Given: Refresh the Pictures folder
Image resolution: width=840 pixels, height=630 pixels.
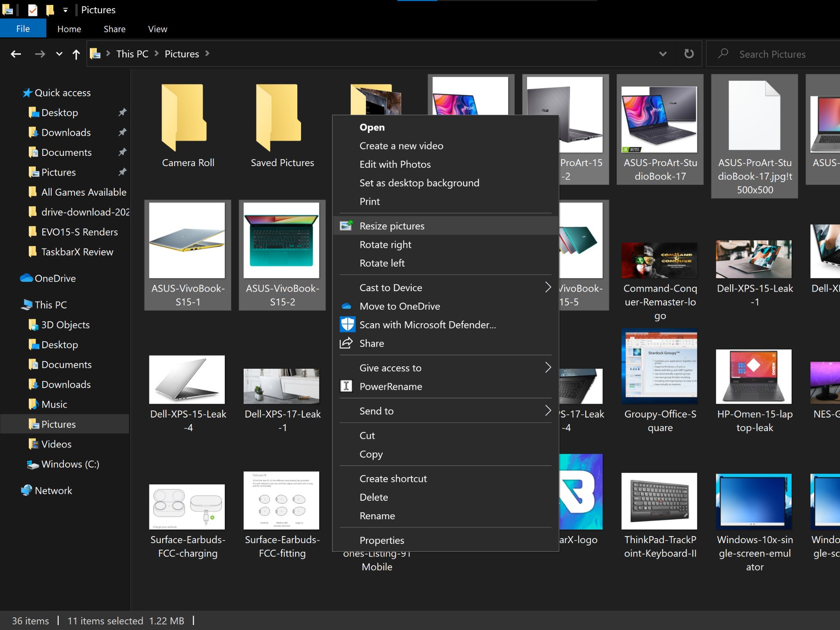Looking at the screenshot, I should point(689,54).
